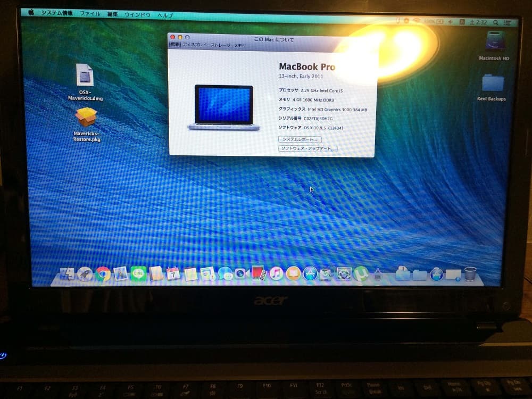Viewport: 532px width, 399px height.
Task: Select Macintosh HD drive on desktop
Action: pos(494,46)
